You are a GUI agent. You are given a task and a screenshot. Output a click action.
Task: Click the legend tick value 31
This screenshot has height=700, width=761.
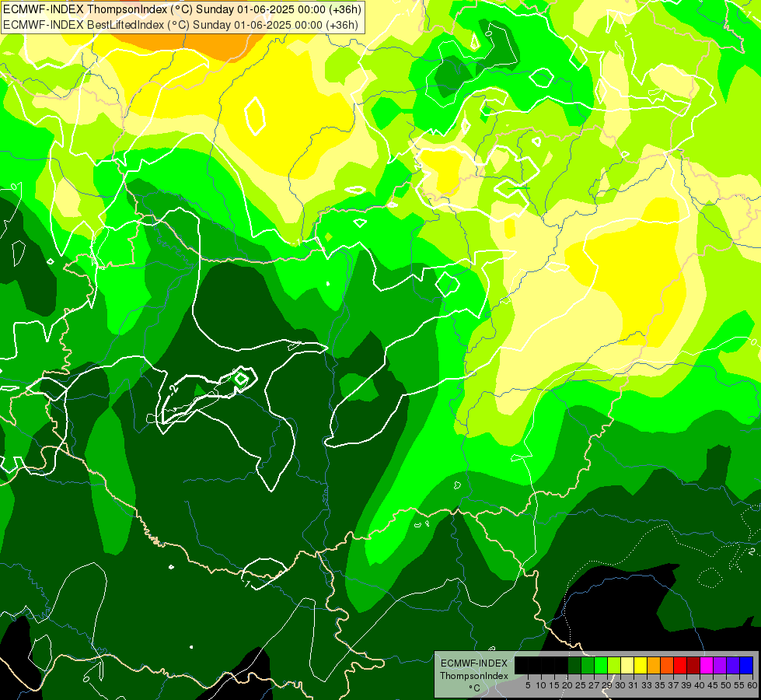tap(634, 685)
